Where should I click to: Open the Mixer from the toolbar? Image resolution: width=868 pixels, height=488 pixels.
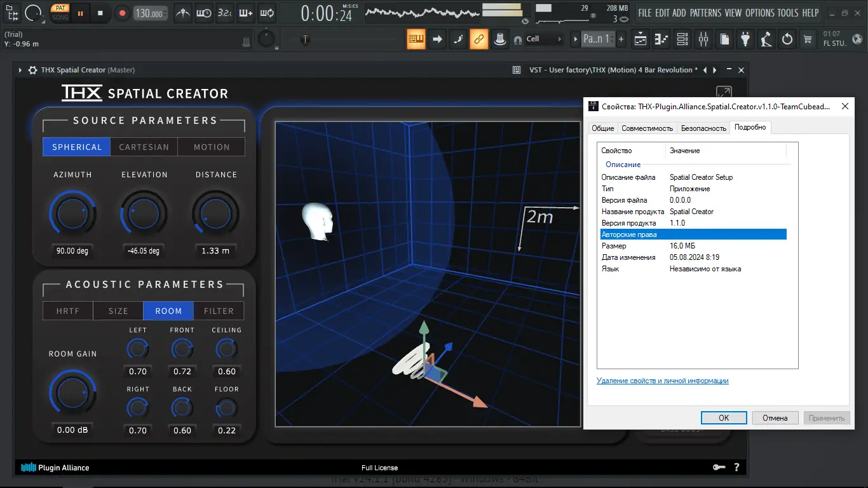[703, 39]
